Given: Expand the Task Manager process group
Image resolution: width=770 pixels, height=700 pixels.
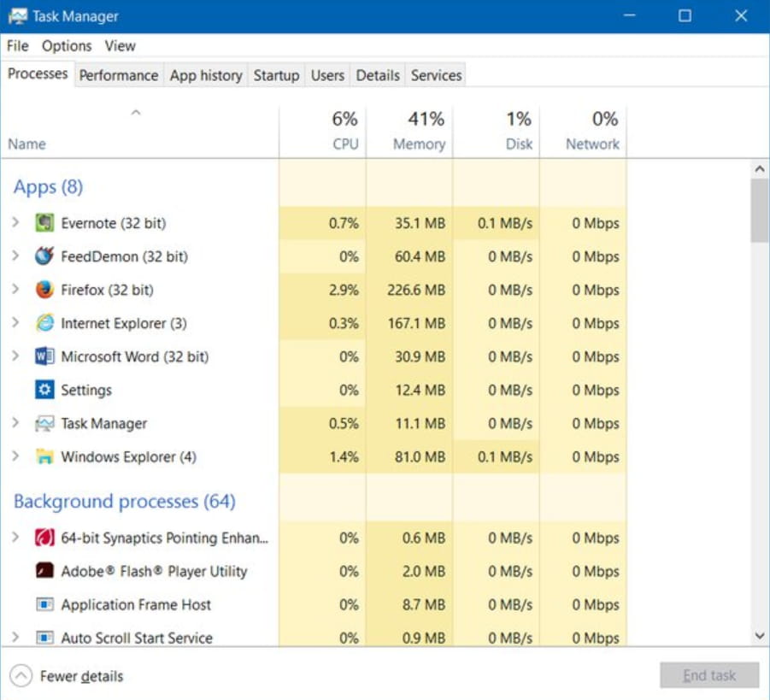Looking at the screenshot, I should tap(15, 423).
